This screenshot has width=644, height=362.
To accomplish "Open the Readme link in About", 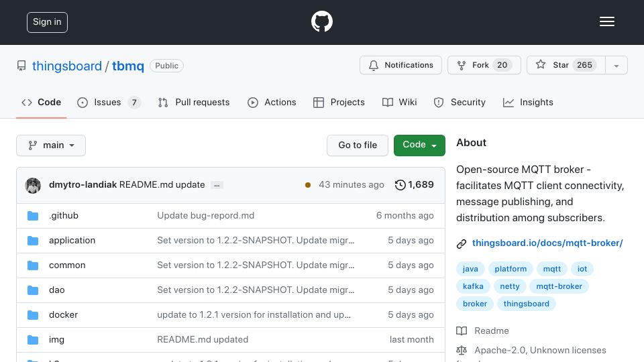I will [x=491, y=330].
